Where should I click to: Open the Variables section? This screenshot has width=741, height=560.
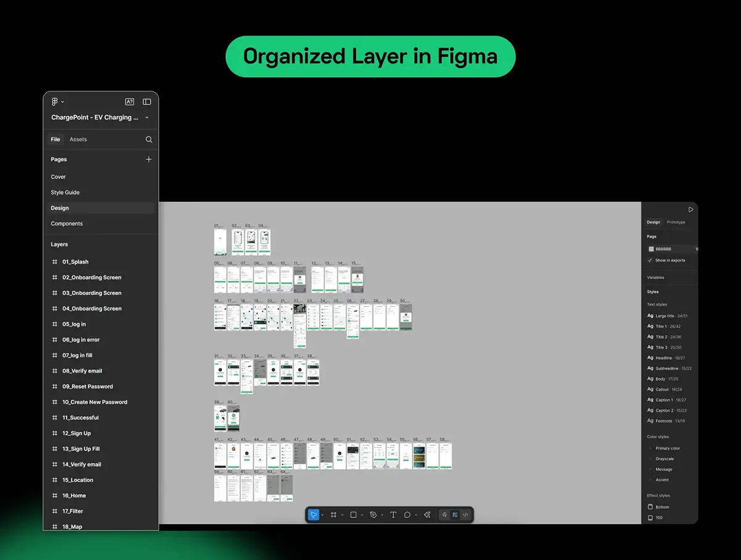(656, 277)
